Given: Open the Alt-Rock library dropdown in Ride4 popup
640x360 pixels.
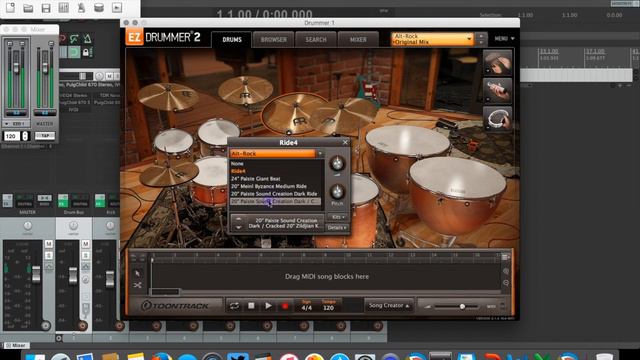Looking at the screenshot, I should [277, 153].
